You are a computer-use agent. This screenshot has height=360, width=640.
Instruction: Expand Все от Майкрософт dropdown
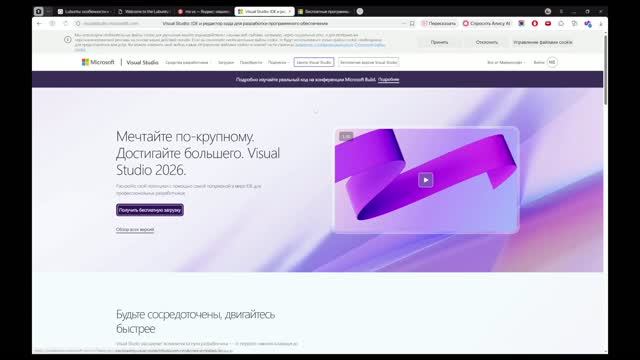506,62
